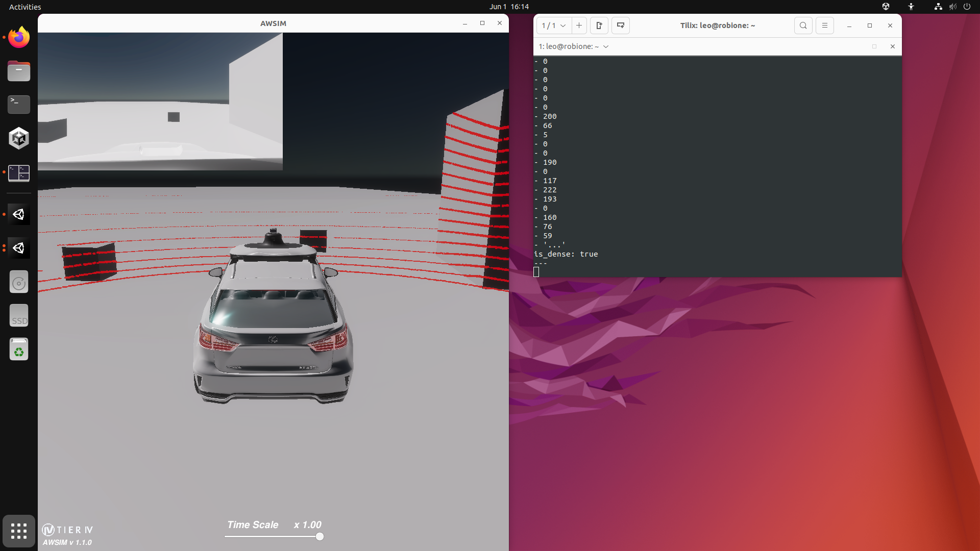Open the Unity editor from the dock
Image resolution: width=980 pixels, height=551 pixels.
pyautogui.click(x=19, y=214)
